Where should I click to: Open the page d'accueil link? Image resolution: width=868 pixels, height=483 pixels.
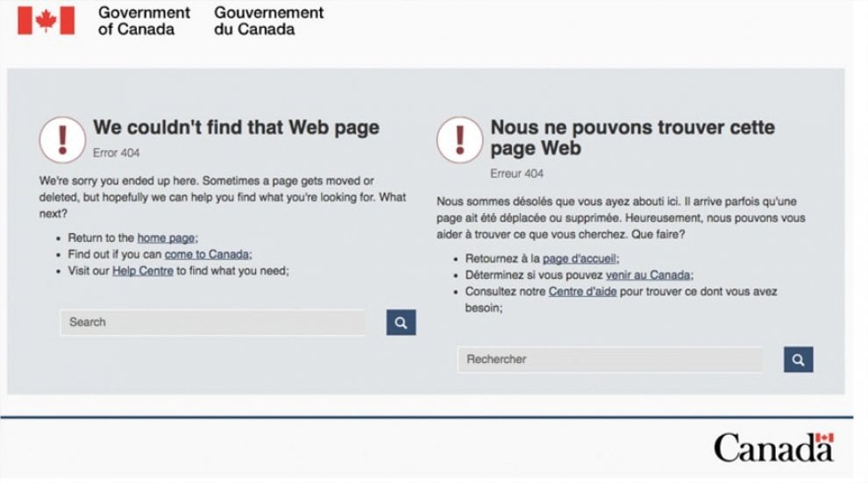(579, 259)
